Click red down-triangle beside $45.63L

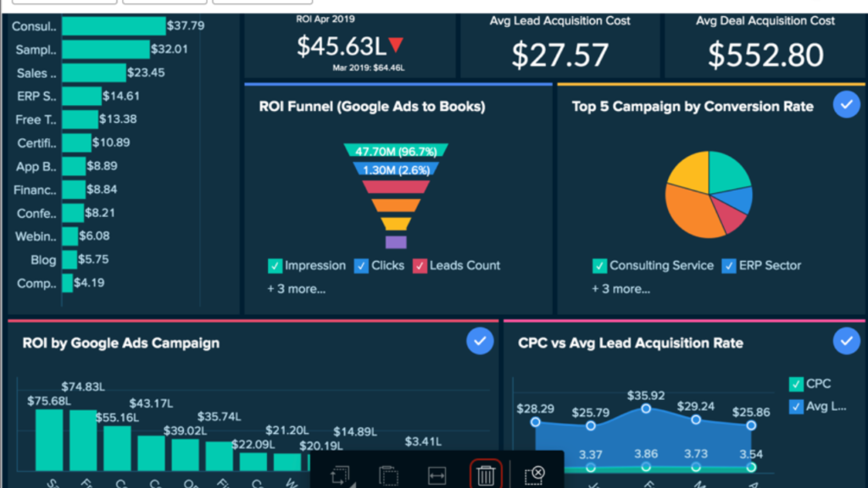coord(396,45)
